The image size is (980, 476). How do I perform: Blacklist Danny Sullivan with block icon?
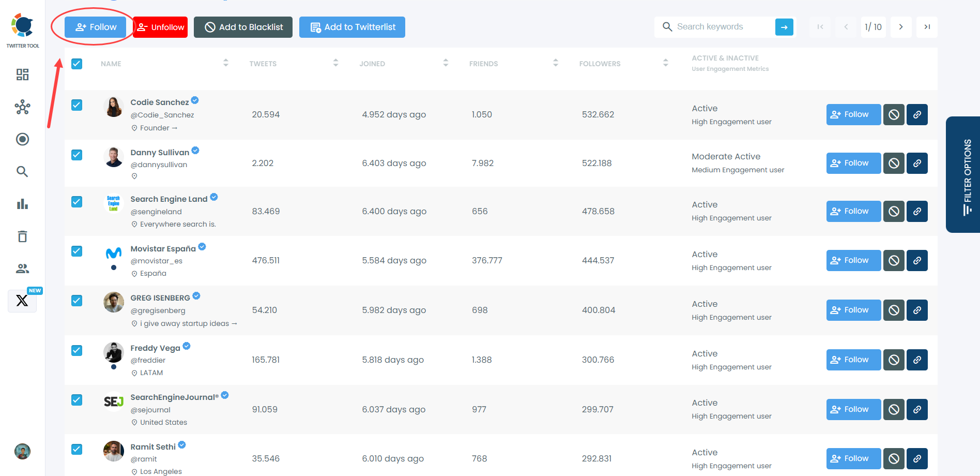pyautogui.click(x=894, y=163)
